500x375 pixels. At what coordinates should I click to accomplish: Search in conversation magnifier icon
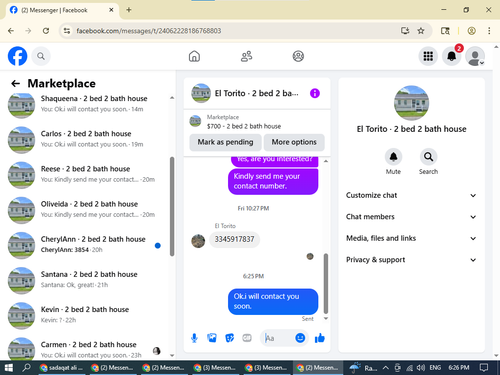(428, 157)
